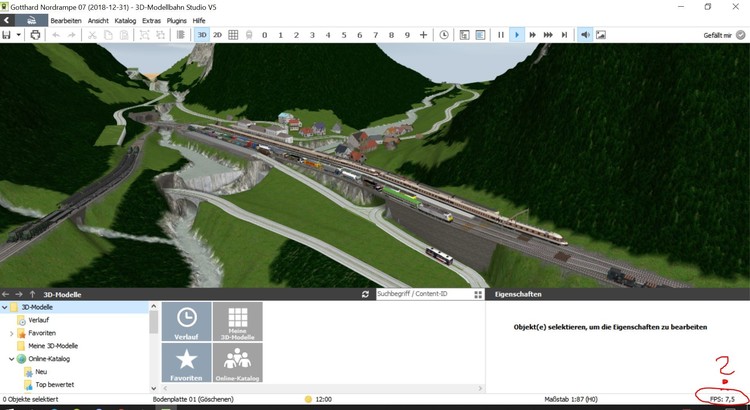
Task: Select Top bewertet in catalog tree
Action: point(54,384)
